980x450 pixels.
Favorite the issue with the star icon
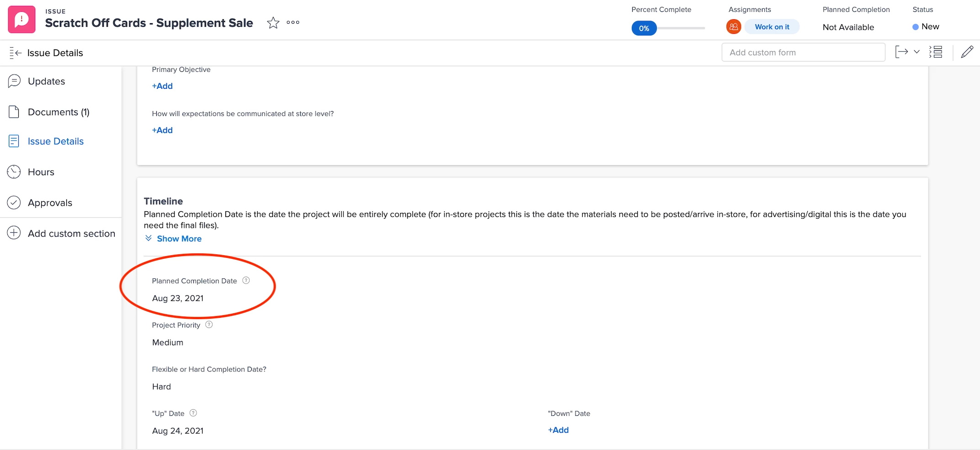coord(273,22)
